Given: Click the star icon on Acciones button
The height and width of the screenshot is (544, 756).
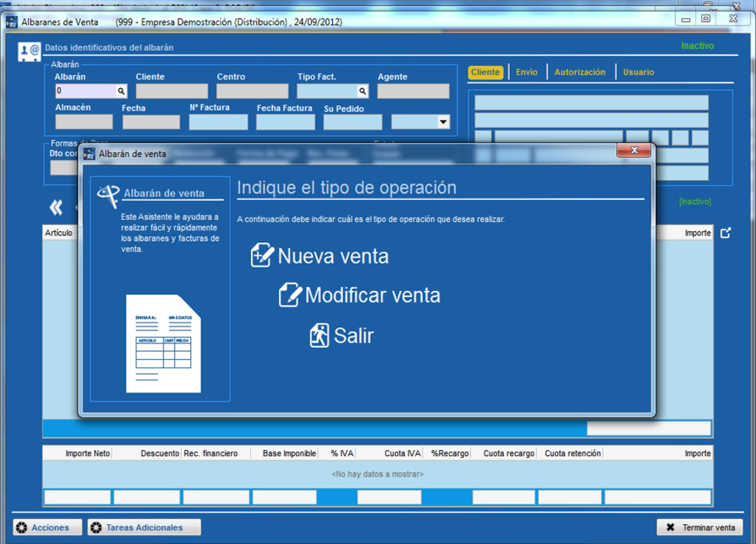Looking at the screenshot, I should 22,528.
